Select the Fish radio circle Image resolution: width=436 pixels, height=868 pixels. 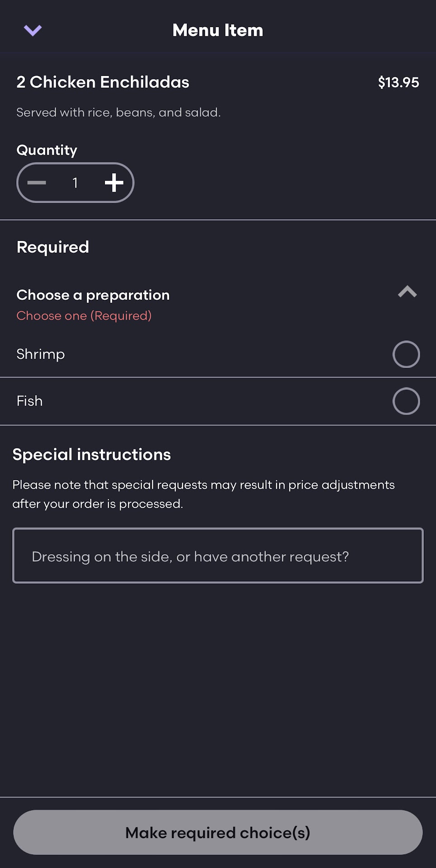pos(406,401)
